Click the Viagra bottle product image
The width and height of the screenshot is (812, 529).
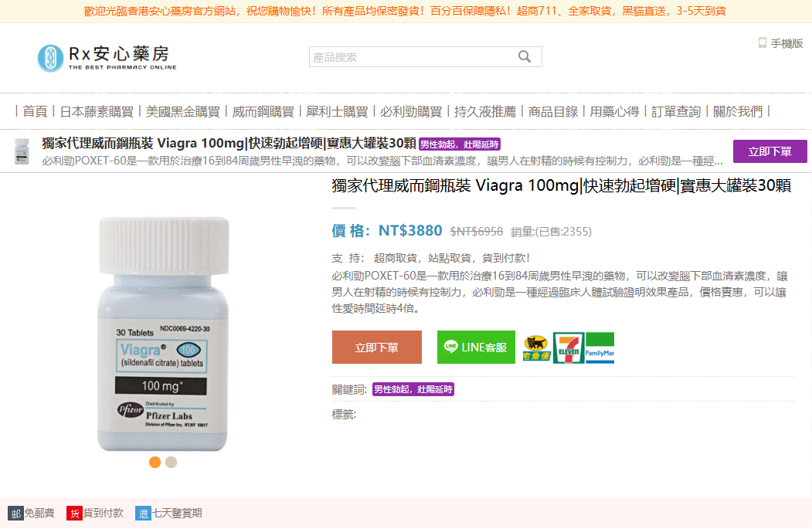pos(163,334)
